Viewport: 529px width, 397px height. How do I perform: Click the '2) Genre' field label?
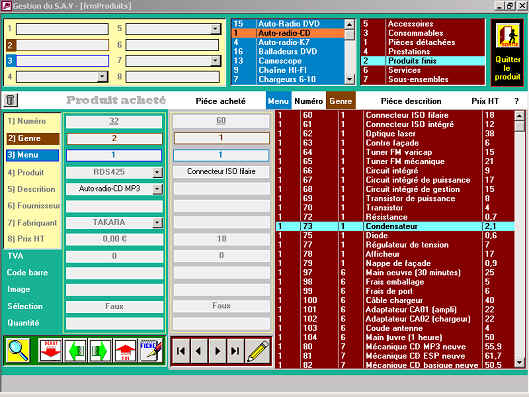(32, 139)
